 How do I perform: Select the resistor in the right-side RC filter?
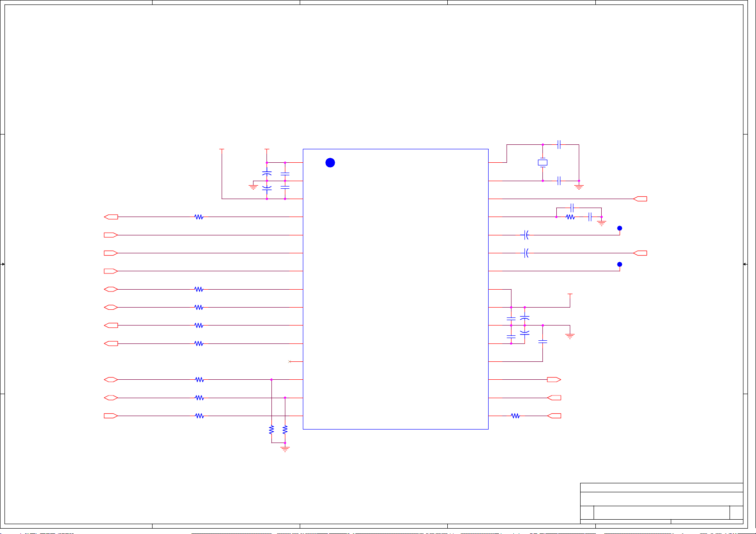coord(570,217)
